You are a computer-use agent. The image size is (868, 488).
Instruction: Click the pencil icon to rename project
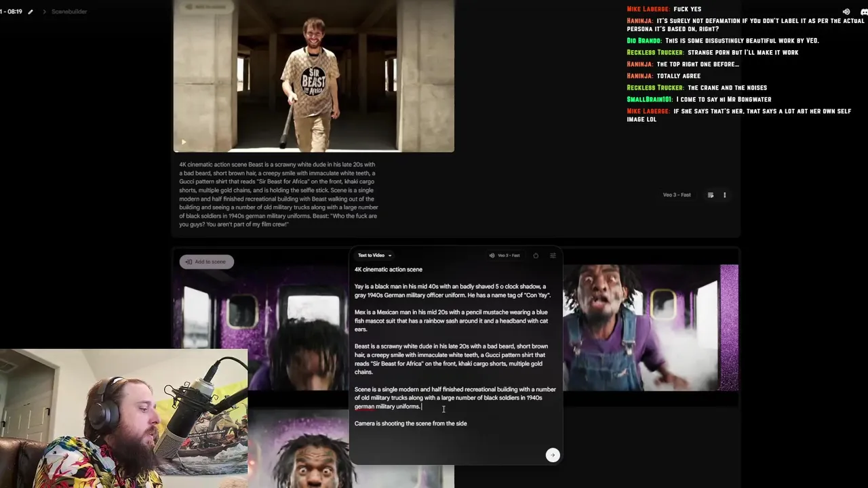coord(30,12)
